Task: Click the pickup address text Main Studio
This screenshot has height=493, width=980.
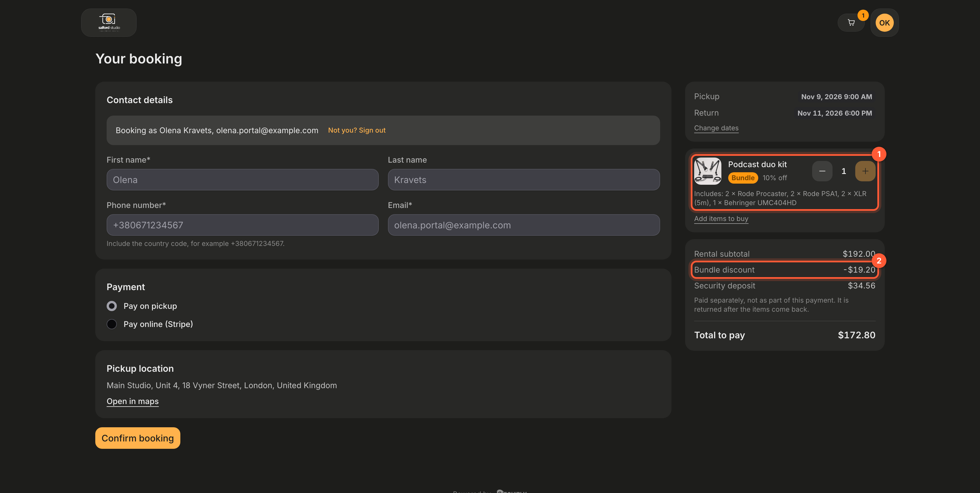Action: click(x=221, y=385)
